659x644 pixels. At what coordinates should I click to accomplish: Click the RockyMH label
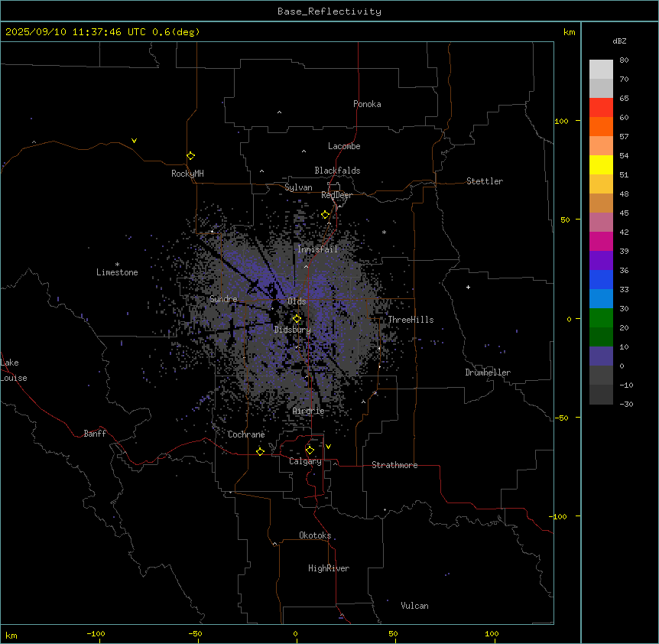pyautogui.click(x=187, y=174)
